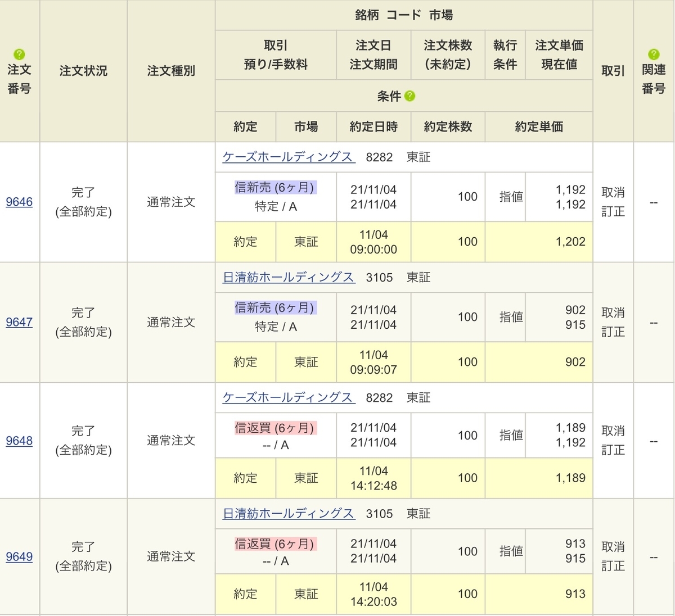Click execution price 902 in yellow row
This screenshot has height=616, width=675.
575,362
